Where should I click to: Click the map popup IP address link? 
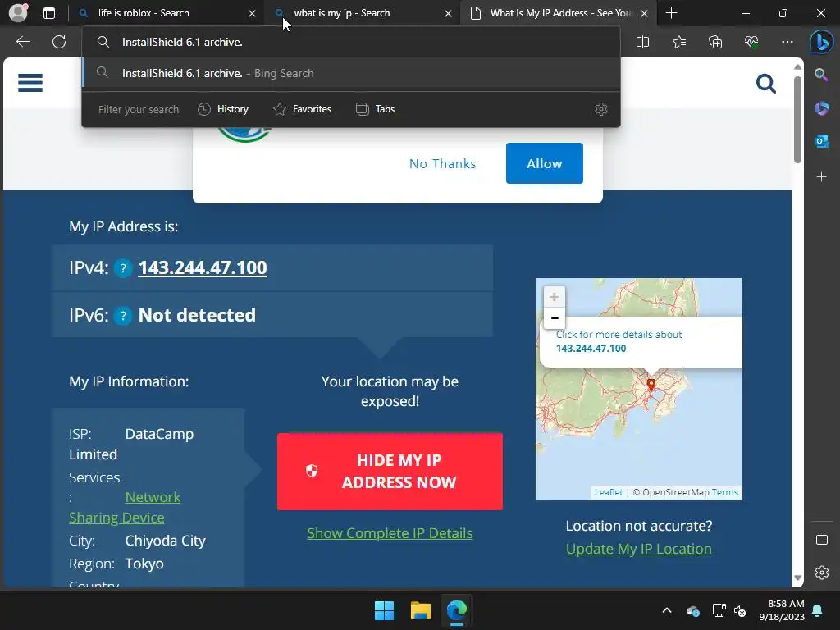pyautogui.click(x=591, y=348)
